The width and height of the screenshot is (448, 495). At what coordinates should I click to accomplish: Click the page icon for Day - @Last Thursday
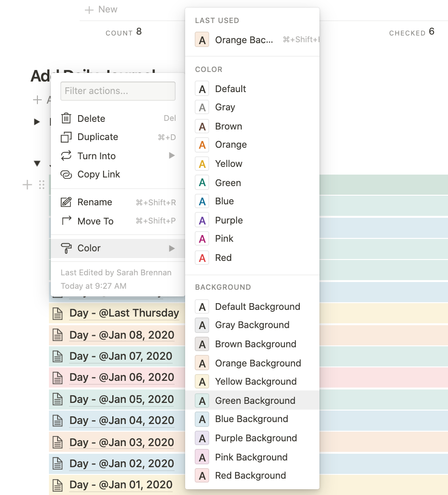[58, 314]
